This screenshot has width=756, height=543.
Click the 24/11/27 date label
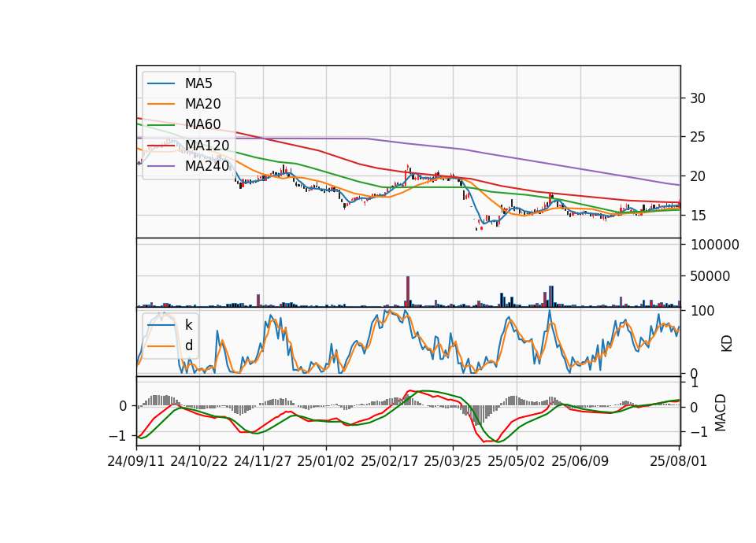[263, 461]
